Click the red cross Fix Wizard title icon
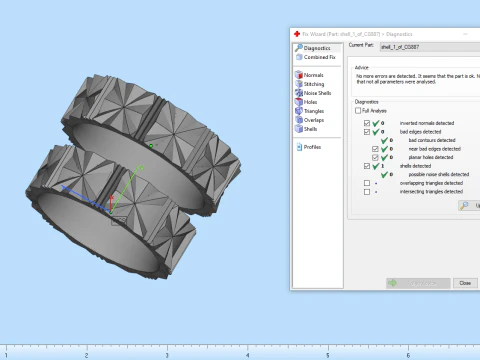This screenshot has height=360, width=480. pos(297,34)
